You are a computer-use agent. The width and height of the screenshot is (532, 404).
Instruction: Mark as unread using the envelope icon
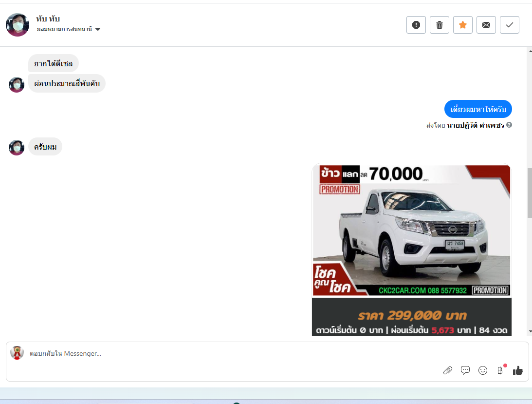point(486,25)
